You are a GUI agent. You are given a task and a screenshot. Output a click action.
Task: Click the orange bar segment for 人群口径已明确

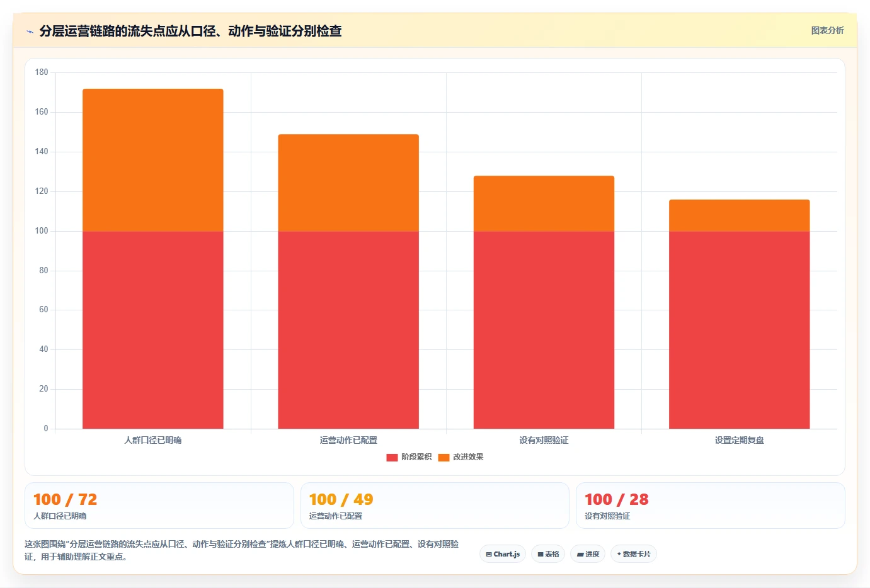pos(153,160)
